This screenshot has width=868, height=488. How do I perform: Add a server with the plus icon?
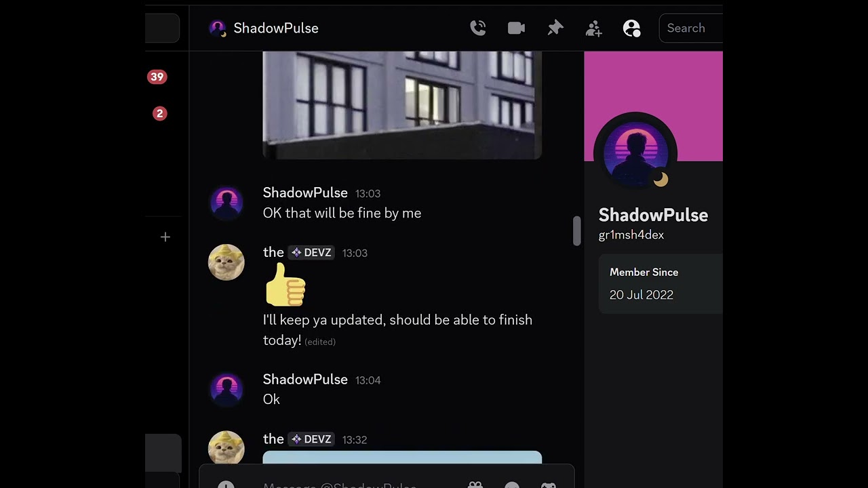(x=165, y=237)
